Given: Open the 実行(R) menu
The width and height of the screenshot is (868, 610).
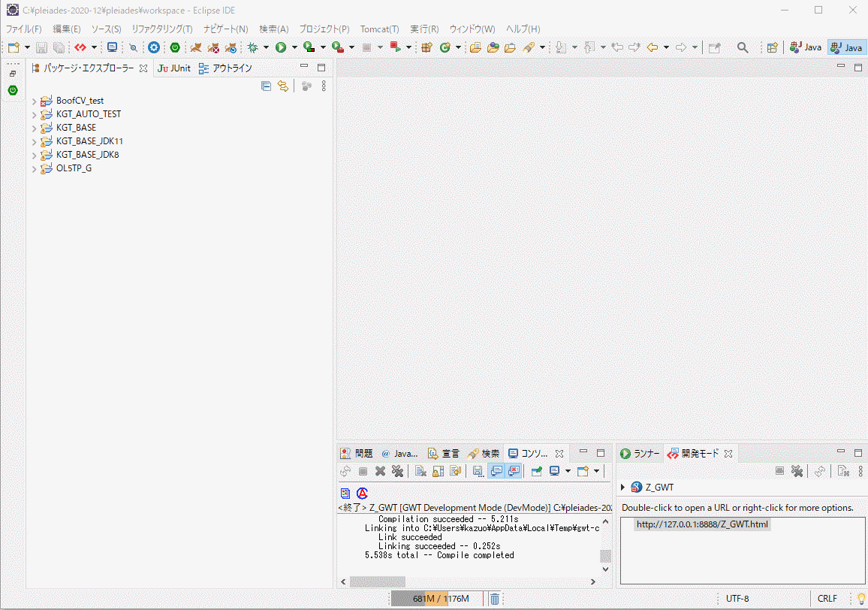Looking at the screenshot, I should 423,29.
